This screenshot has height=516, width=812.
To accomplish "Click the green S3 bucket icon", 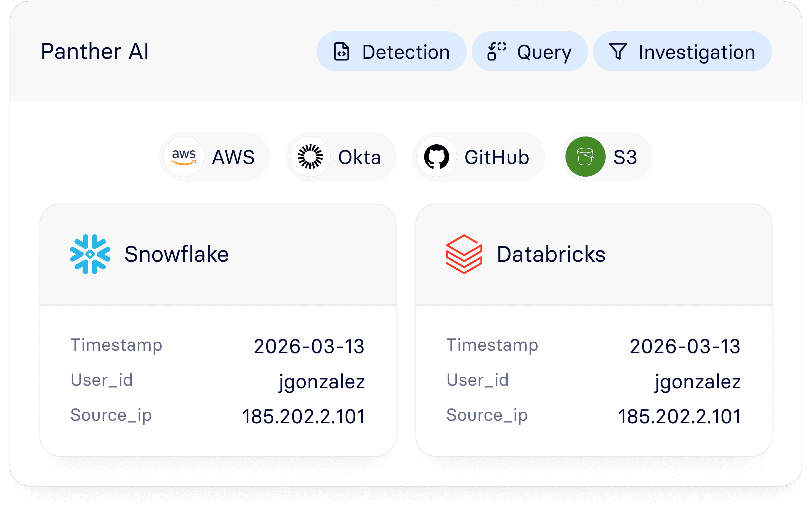I will (x=585, y=157).
